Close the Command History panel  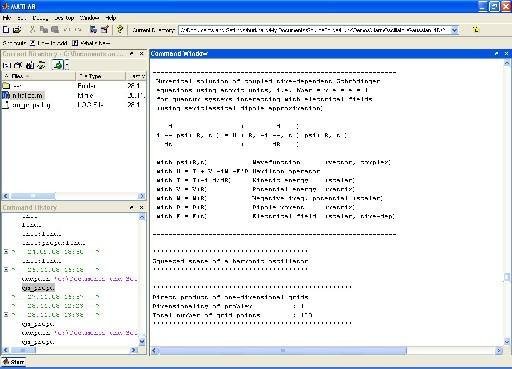click(141, 207)
